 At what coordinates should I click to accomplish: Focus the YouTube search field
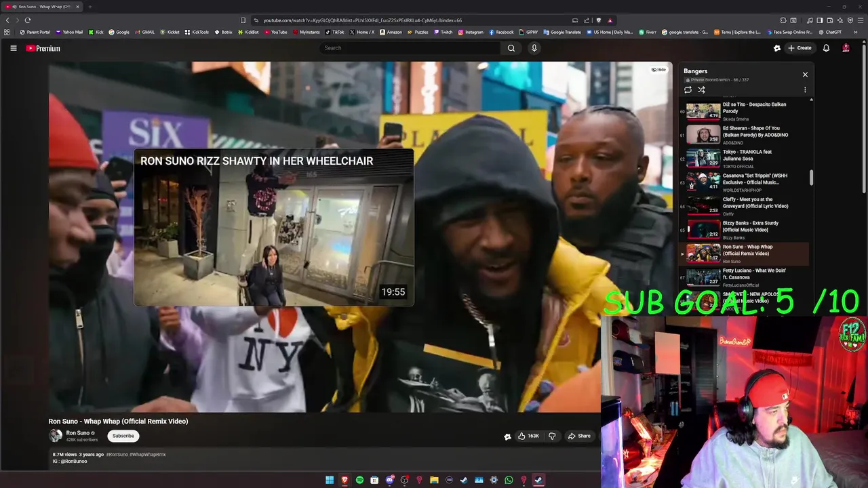(x=410, y=48)
